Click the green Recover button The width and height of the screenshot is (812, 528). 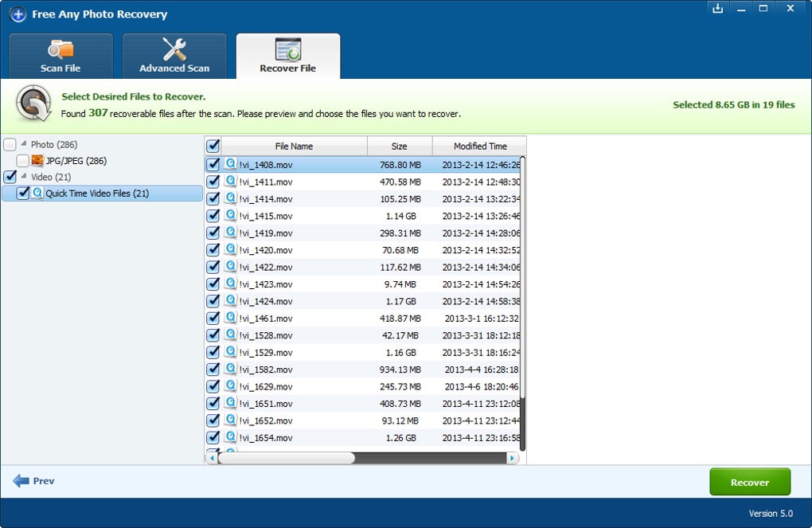(750, 482)
